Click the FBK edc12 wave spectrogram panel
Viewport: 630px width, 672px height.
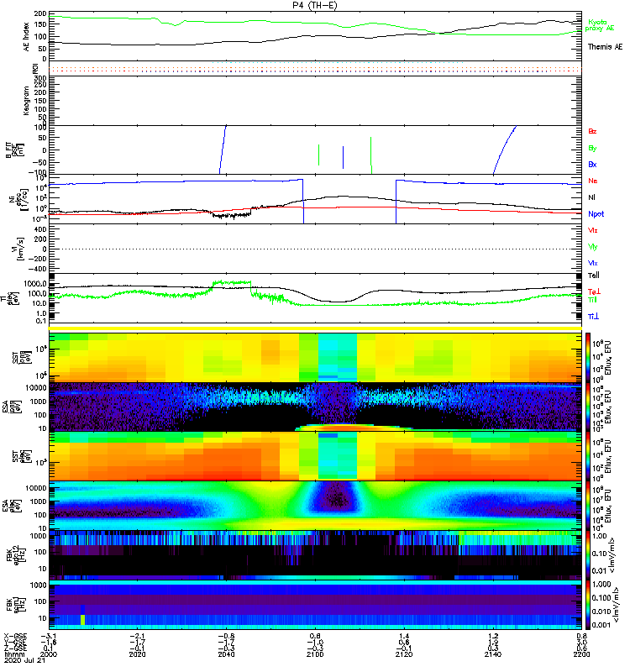(316, 555)
